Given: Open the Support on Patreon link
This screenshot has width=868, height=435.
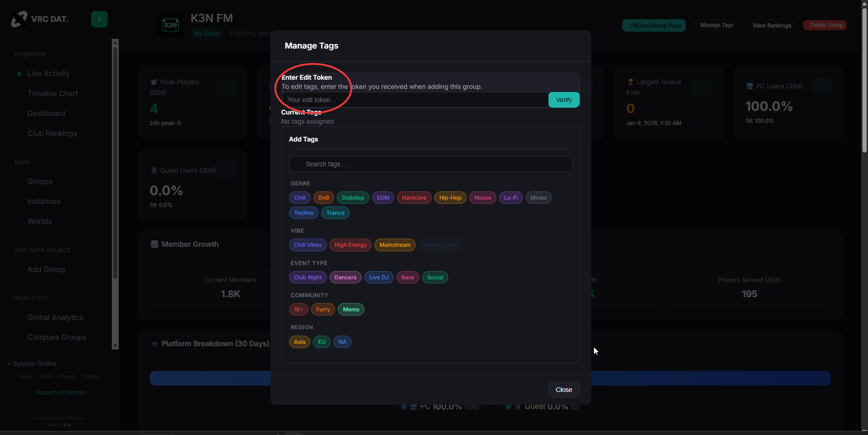Looking at the screenshot, I should point(61,392).
